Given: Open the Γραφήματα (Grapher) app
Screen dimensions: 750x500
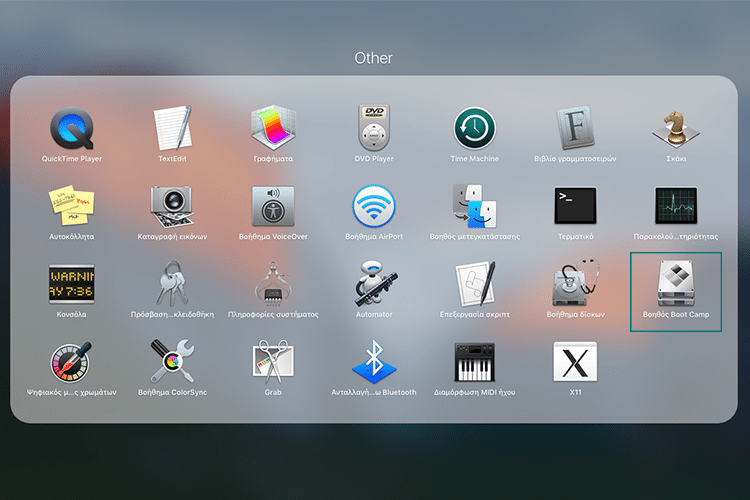Looking at the screenshot, I should pos(273,128).
